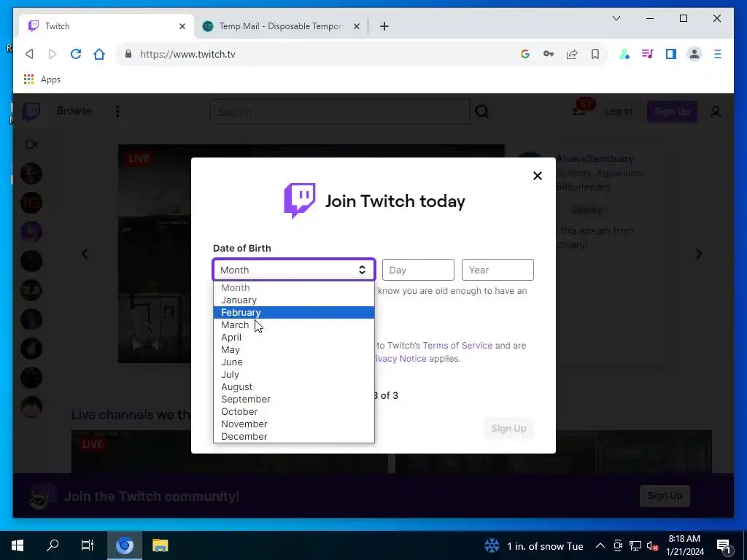747x560 pixels.
Task: Open the weather snow widget
Action: pyautogui.click(x=533, y=545)
